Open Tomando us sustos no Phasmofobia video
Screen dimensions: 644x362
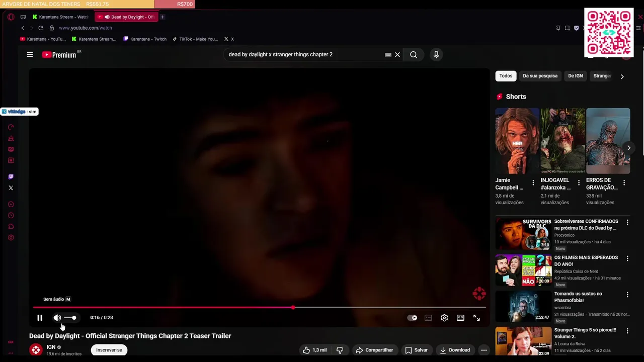(578, 297)
